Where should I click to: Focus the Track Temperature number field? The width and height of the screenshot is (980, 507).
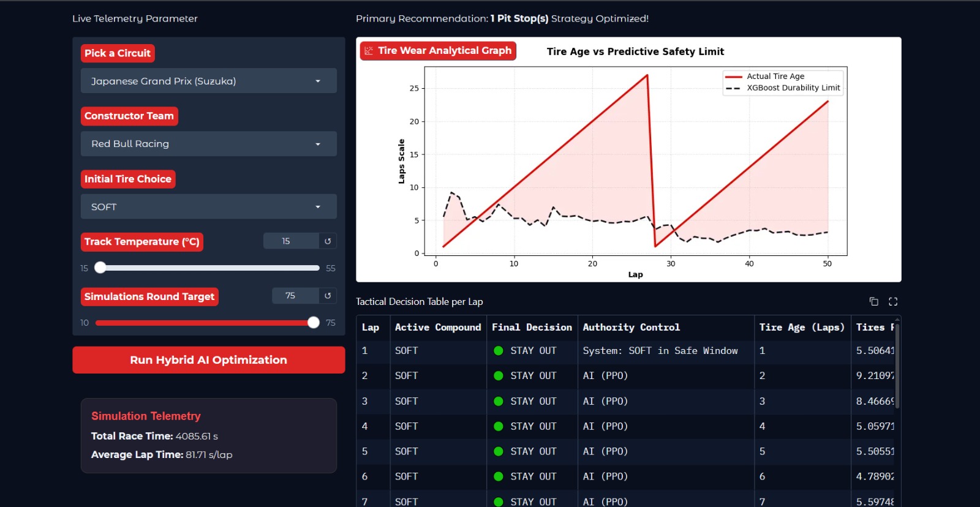(291, 241)
